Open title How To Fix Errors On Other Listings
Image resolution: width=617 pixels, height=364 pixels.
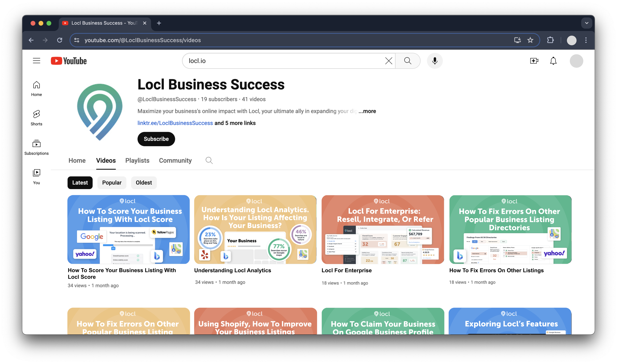coord(496,270)
